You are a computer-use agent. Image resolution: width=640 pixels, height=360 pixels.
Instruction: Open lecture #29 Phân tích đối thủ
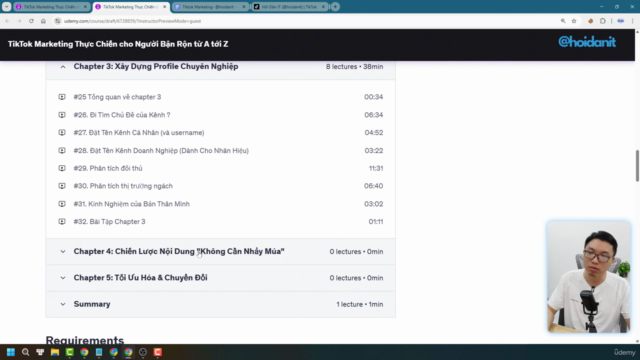108,168
